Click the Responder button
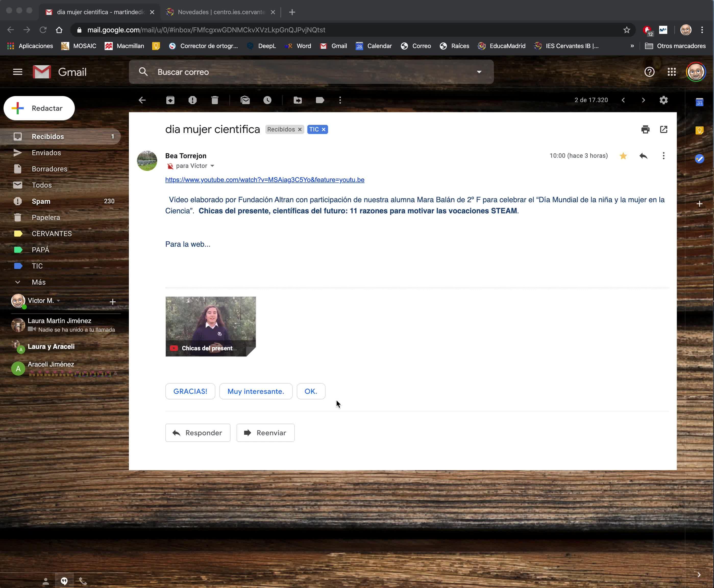The width and height of the screenshot is (714, 588). 198,433
